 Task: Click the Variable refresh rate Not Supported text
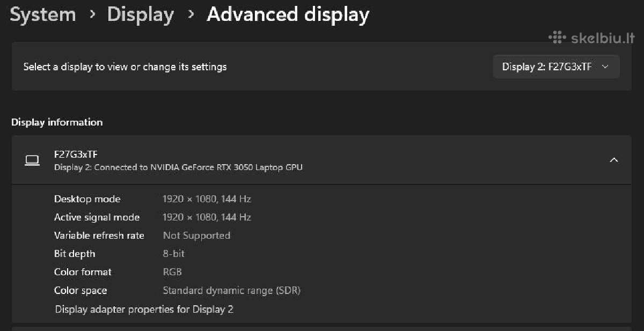click(196, 236)
